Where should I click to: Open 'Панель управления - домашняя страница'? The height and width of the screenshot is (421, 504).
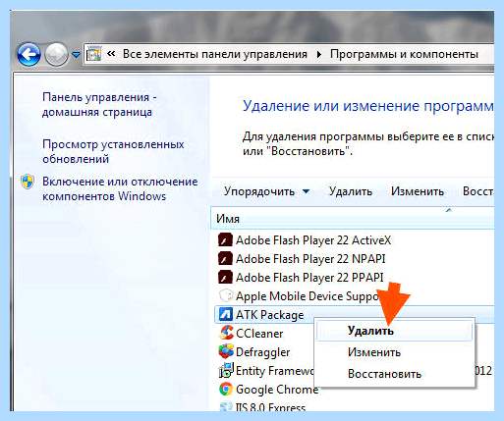[x=99, y=104]
